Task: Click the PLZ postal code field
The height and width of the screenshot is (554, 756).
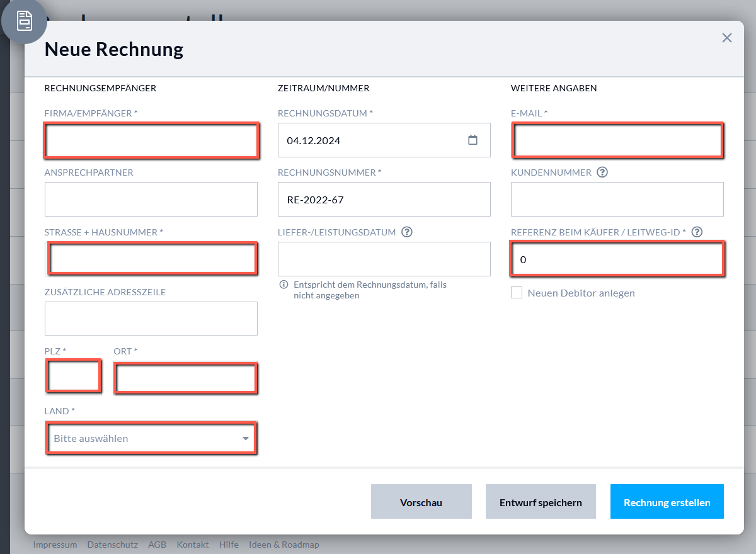Action: coord(73,377)
